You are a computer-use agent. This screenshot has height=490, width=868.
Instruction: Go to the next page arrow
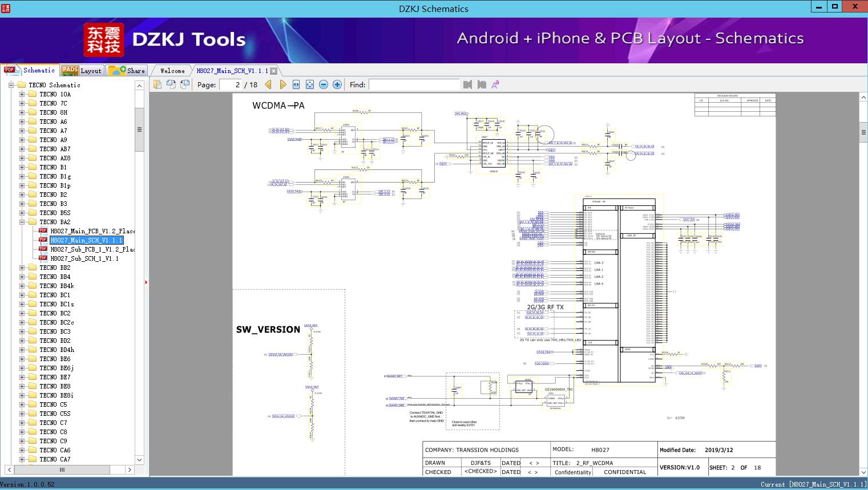[x=283, y=84]
